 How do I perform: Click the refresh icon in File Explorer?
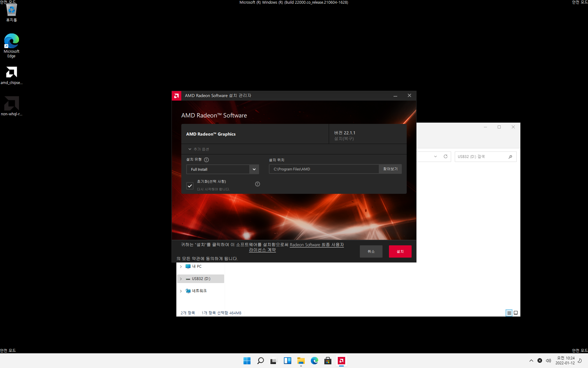(x=446, y=156)
